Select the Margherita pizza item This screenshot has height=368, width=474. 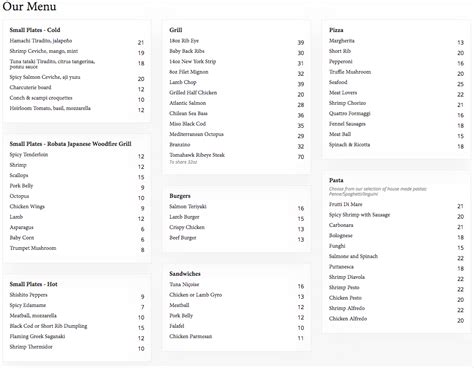342,41
